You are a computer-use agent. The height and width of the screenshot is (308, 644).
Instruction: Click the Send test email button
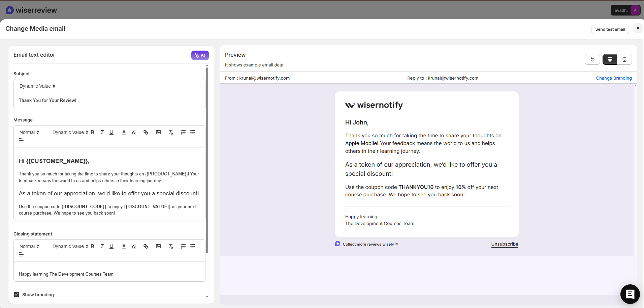tap(610, 29)
